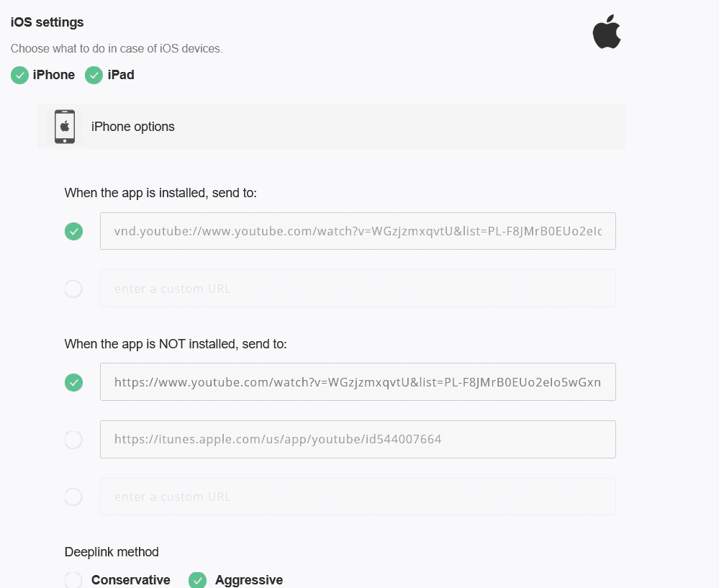Choose the Conservative deeplink method

(x=73, y=580)
